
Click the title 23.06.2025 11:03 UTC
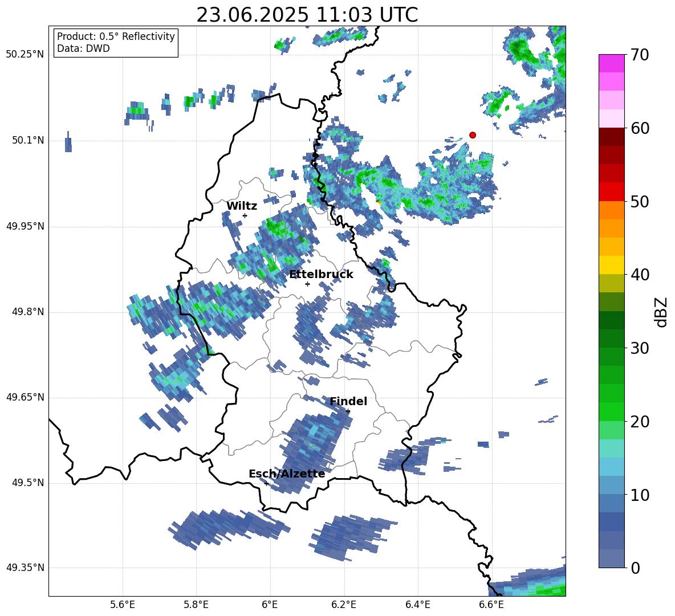[x=307, y=15]
